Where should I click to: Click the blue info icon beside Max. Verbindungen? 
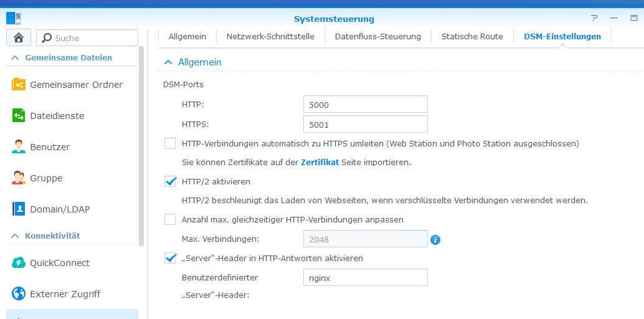pos(435,239)
